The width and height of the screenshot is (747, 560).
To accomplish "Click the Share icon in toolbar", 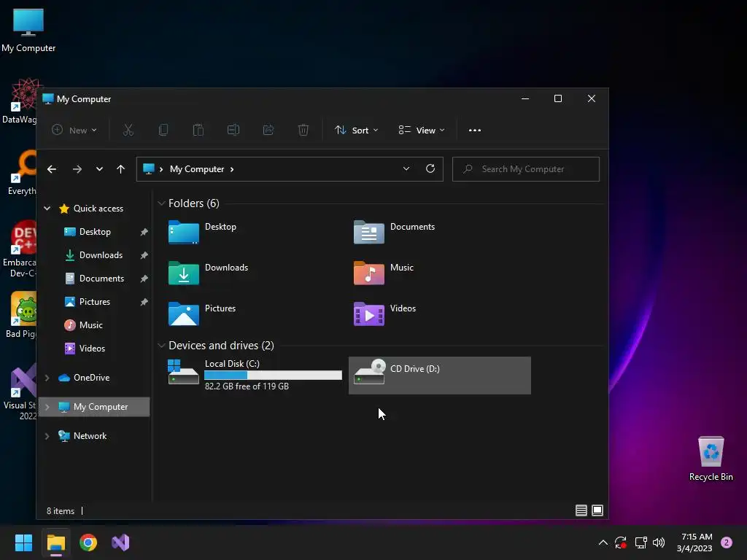I will [268, 130].
